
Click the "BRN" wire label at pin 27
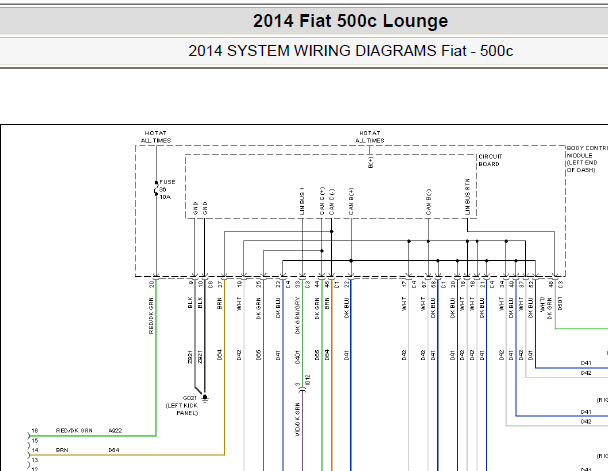coord(219,303)
